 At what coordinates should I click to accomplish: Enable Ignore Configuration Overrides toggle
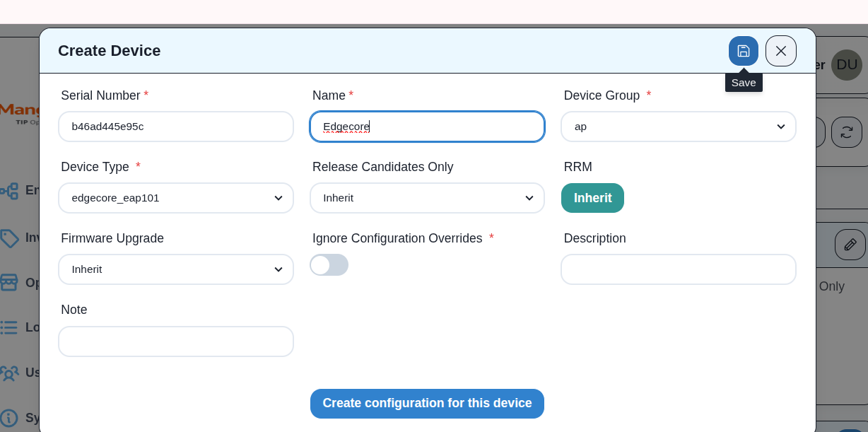(329, 265)
